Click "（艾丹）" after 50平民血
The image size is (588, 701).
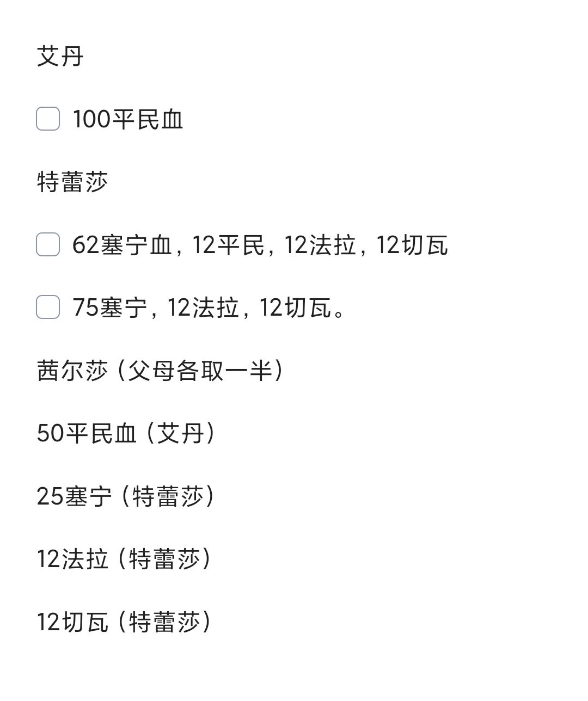click(181, 434)
